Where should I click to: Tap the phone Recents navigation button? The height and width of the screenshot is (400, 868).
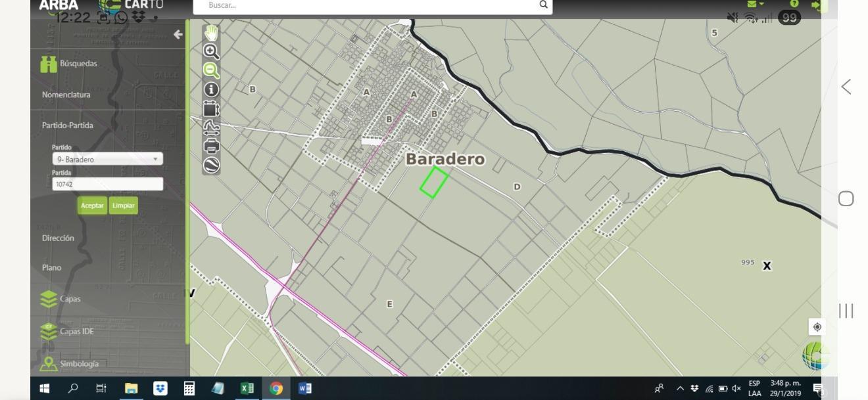pyautogui.click(x=846, y=311)
